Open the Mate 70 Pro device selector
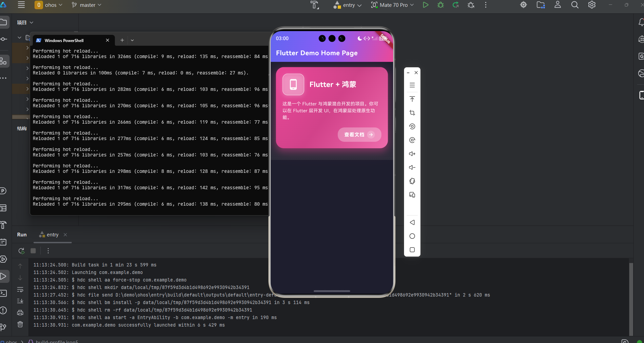 pos(392,5)
